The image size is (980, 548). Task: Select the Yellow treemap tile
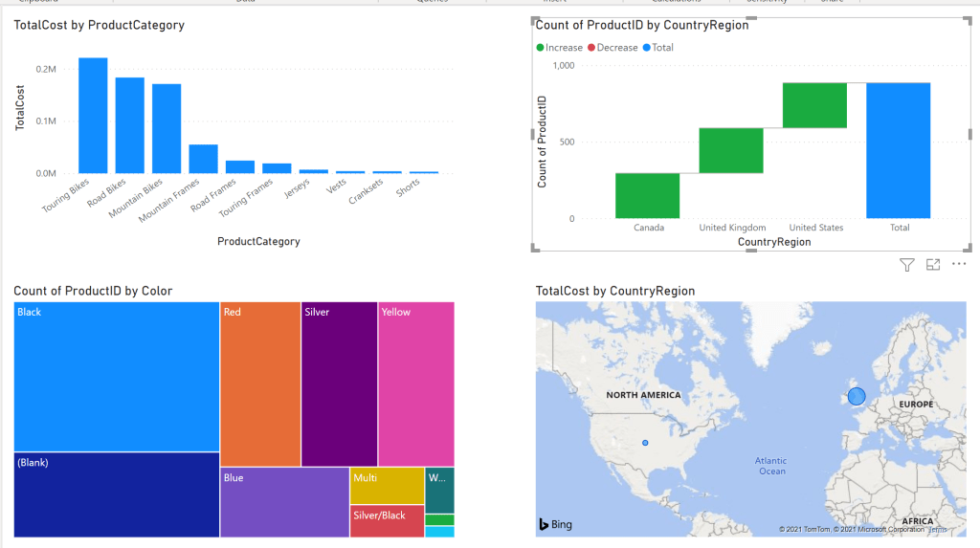[x=415, y=383]
